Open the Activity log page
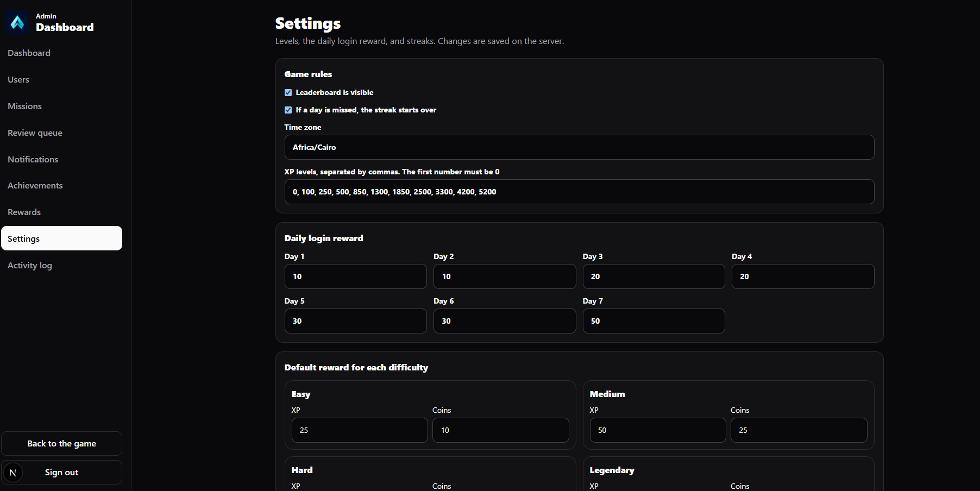The image size is (980, 491). tap(61, 266)
